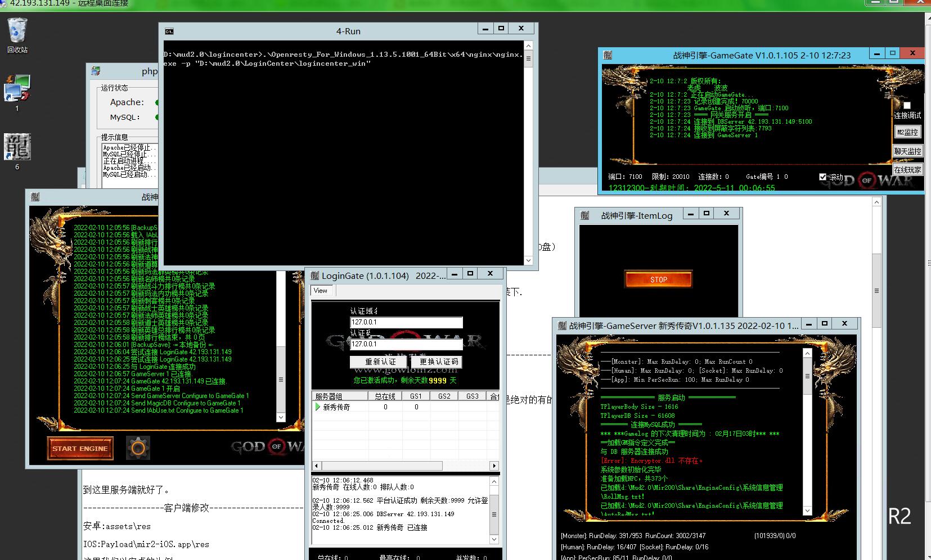The height and width of the screenshot is (560, 931).
Task: Click the dragon icon in the GameServer title bar
Action: [562, 326]
